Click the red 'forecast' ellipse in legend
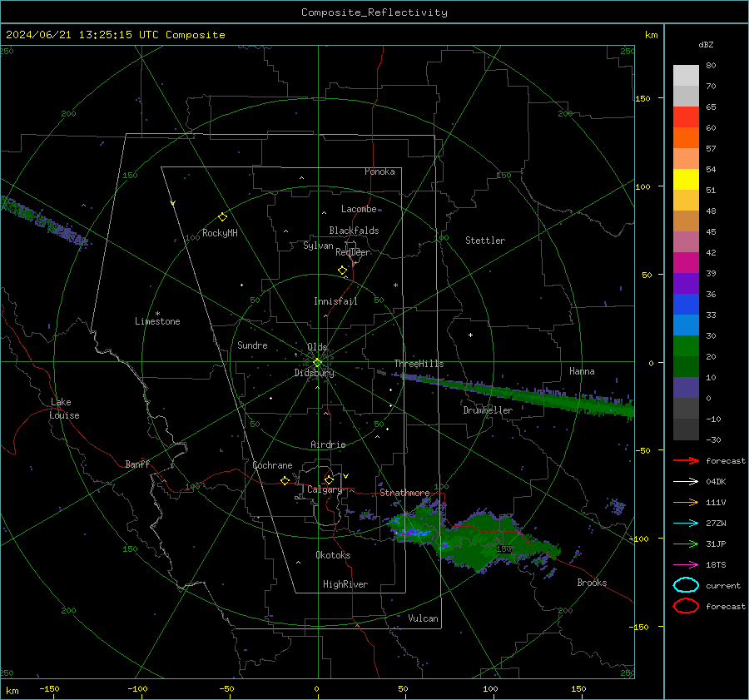Screen dimensions: 749x700 pyautogui.click(x=686, y=606)
